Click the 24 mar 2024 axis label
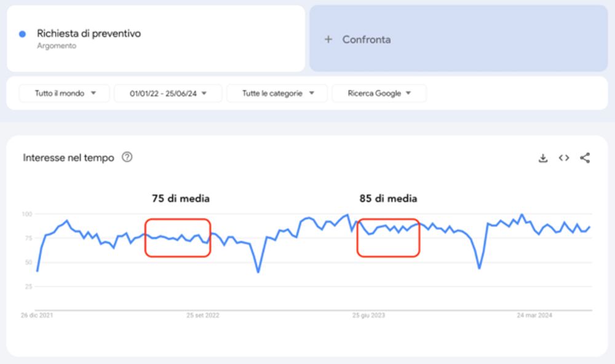This screenshot has height=364, width=615. tap(533, 315)
